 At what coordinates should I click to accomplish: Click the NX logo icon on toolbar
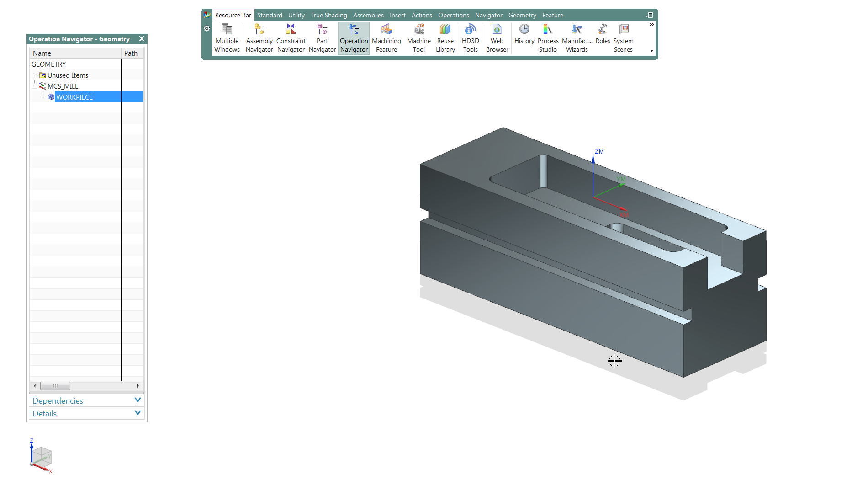(207, 15)
